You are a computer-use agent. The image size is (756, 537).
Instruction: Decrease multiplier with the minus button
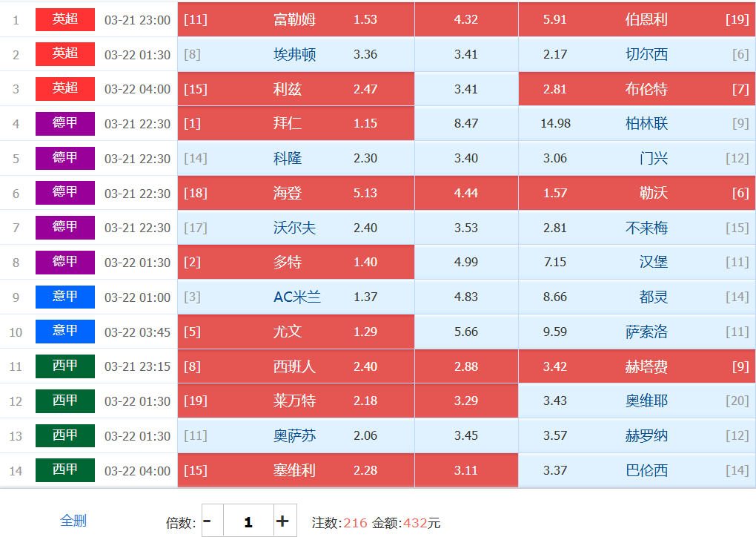(207, 521)
